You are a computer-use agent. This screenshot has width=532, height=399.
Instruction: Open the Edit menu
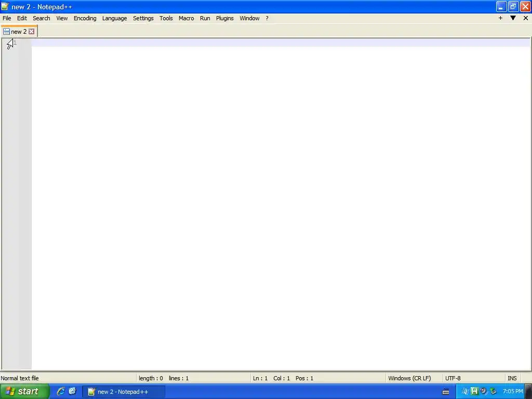(22, 18)
